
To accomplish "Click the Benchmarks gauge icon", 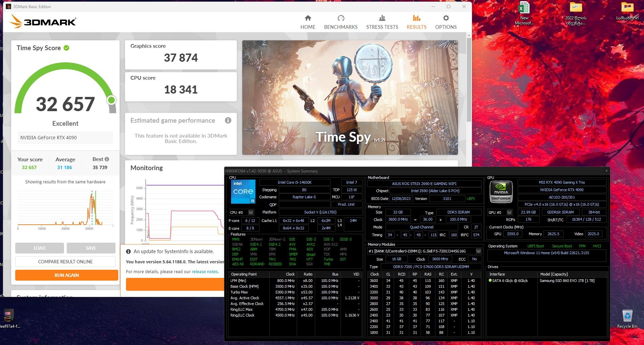I will click(x=341, y=18).
